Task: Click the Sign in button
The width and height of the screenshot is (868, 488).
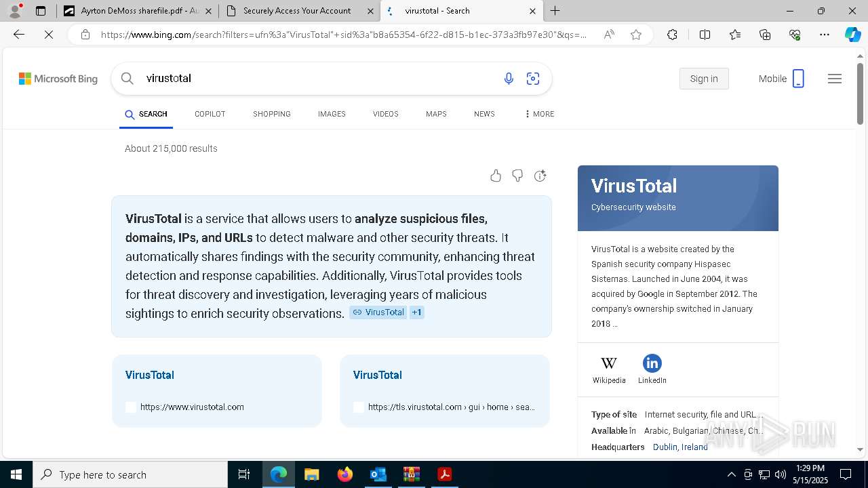Action: [x=704, y=79]
